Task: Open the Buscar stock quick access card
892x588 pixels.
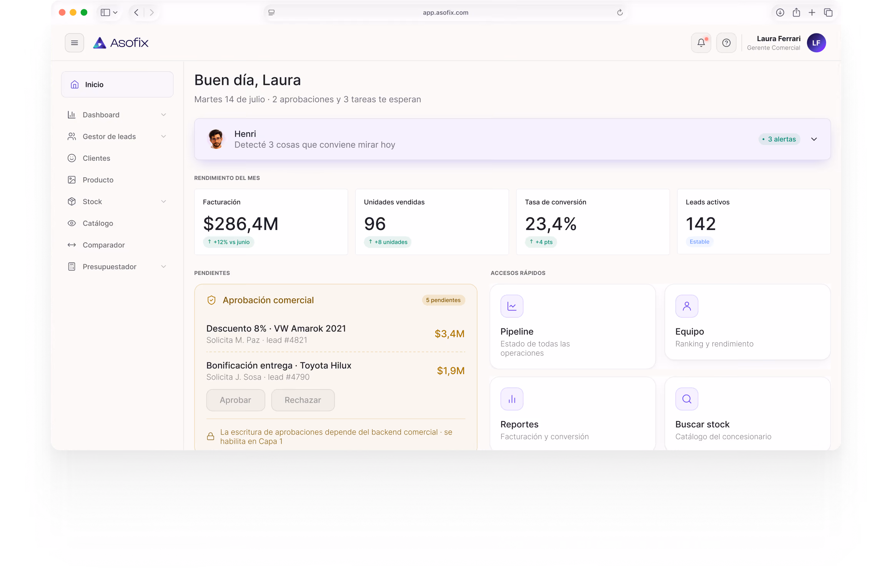Action: click(x=747, y=414)
